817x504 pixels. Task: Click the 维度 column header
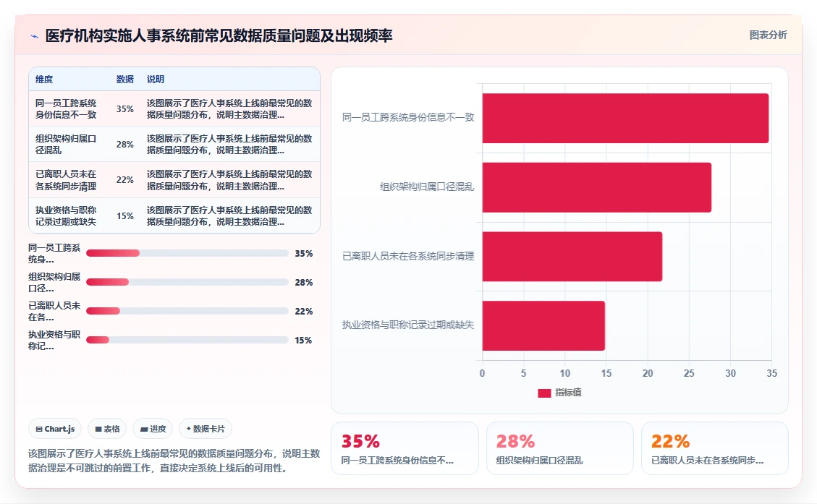coord(44,79)
